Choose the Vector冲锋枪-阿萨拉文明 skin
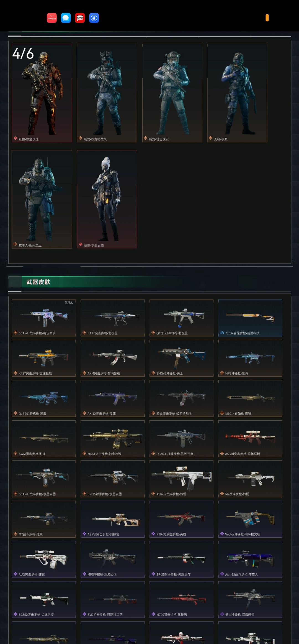 tap(250, 519)
